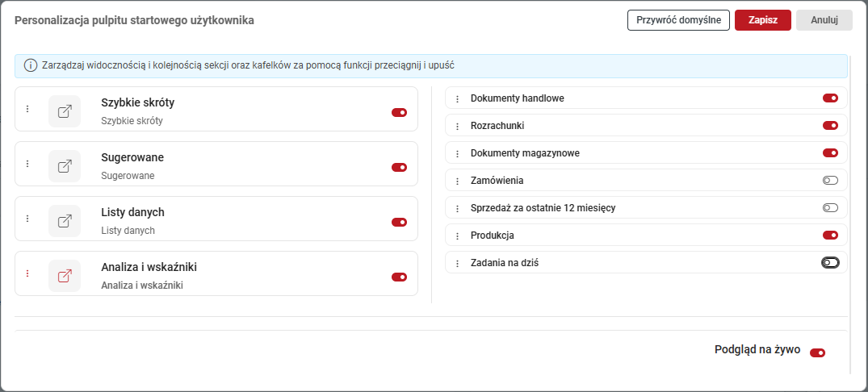Click the red Analiza i wskaźniki icon
The image size is (868, 392).
point(65,276)
